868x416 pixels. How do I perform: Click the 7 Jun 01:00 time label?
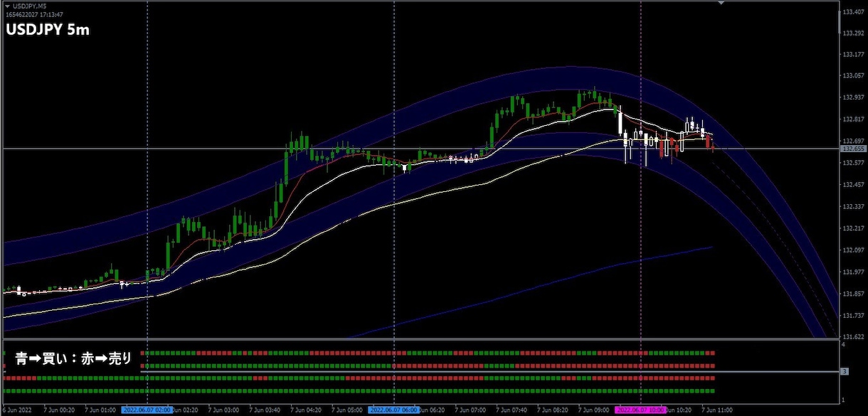coord(100,410)
